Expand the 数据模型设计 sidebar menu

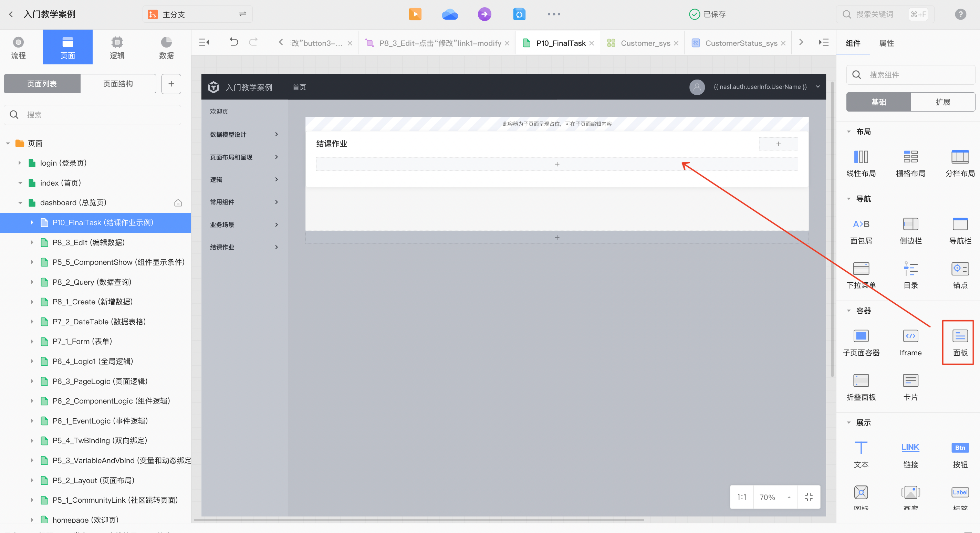point(244,134)
